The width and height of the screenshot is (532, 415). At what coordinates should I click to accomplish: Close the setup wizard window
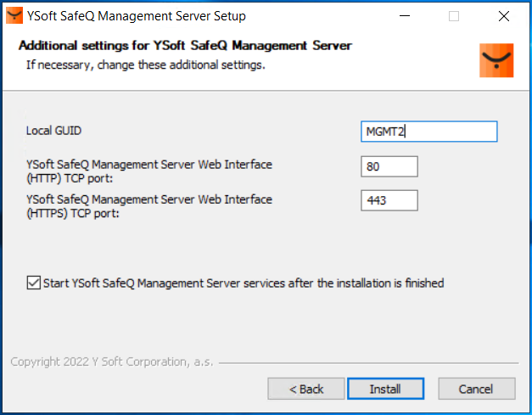click(504, 16)
